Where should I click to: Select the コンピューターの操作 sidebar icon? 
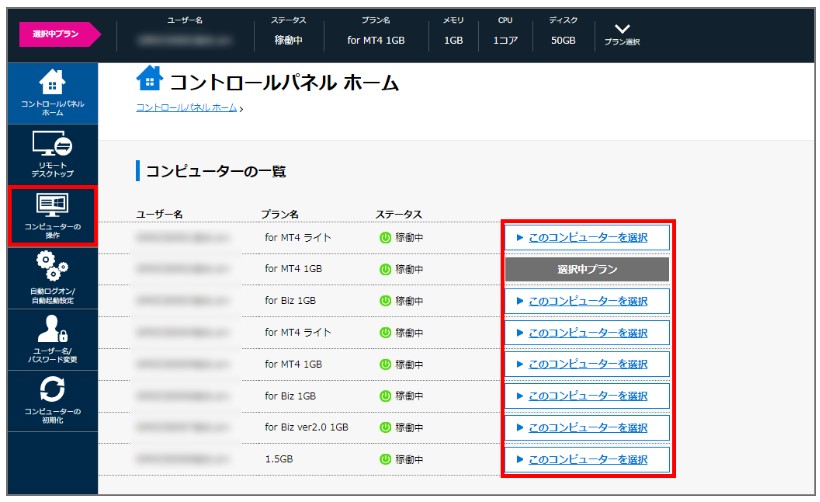tap(52, 205)
